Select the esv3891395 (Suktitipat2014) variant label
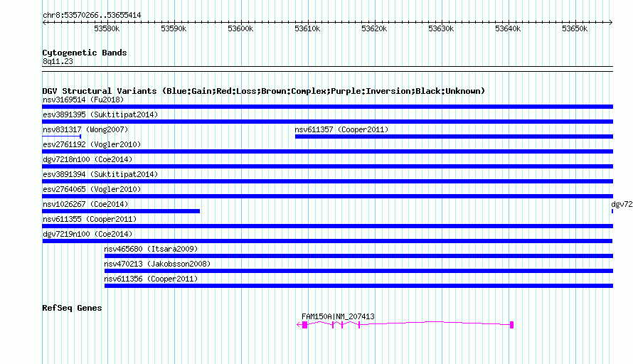The image size is (633, 364). tap(100, 114)
